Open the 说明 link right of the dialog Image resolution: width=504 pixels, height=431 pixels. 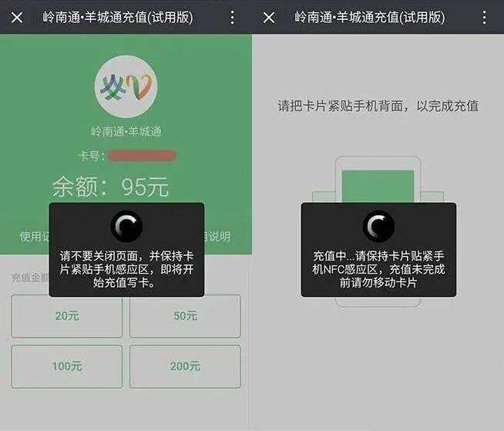(218, 237)
